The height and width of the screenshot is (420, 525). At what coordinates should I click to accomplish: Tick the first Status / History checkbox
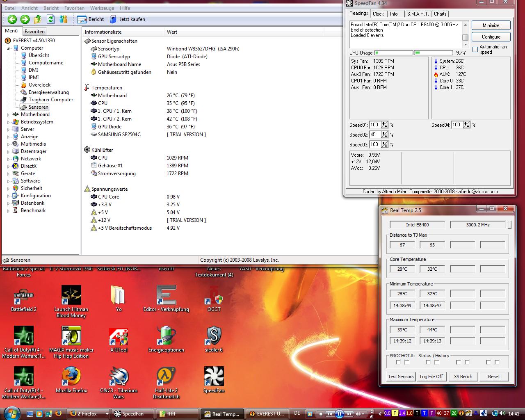(x=428, y=362)
